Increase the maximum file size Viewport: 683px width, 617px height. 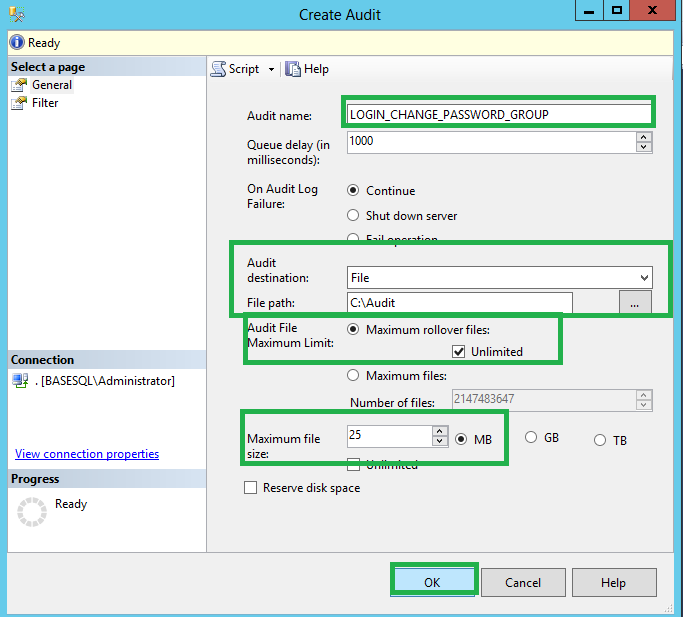[x=440, y=431]
